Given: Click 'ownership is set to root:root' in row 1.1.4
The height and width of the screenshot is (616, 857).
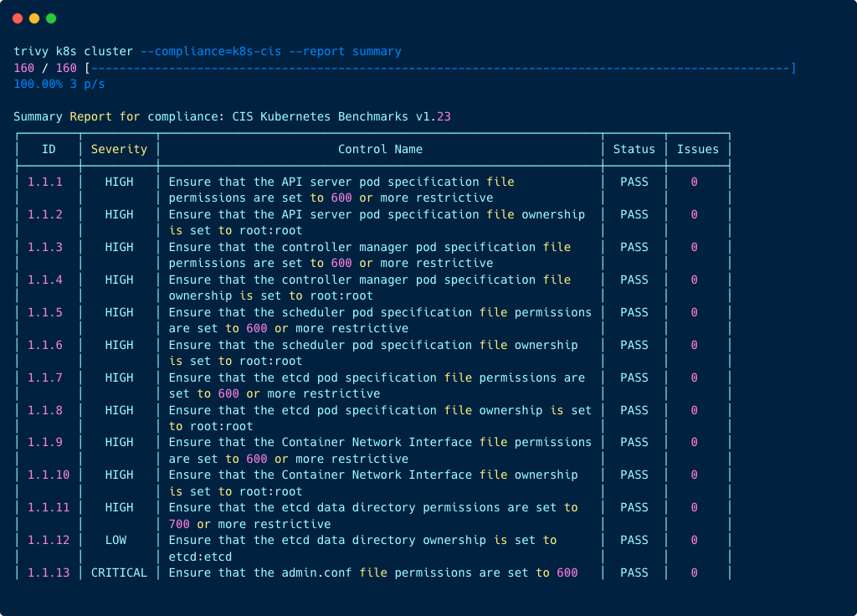Looking at the screenshot, I should 270,295.
